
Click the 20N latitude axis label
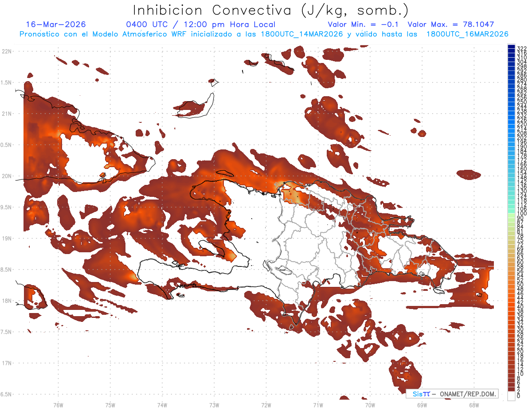pyautogui.click(x=7, y=176)
